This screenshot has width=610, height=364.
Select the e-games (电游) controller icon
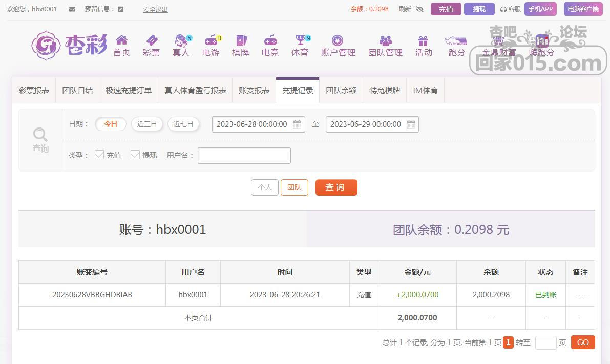tap(211, 40)
